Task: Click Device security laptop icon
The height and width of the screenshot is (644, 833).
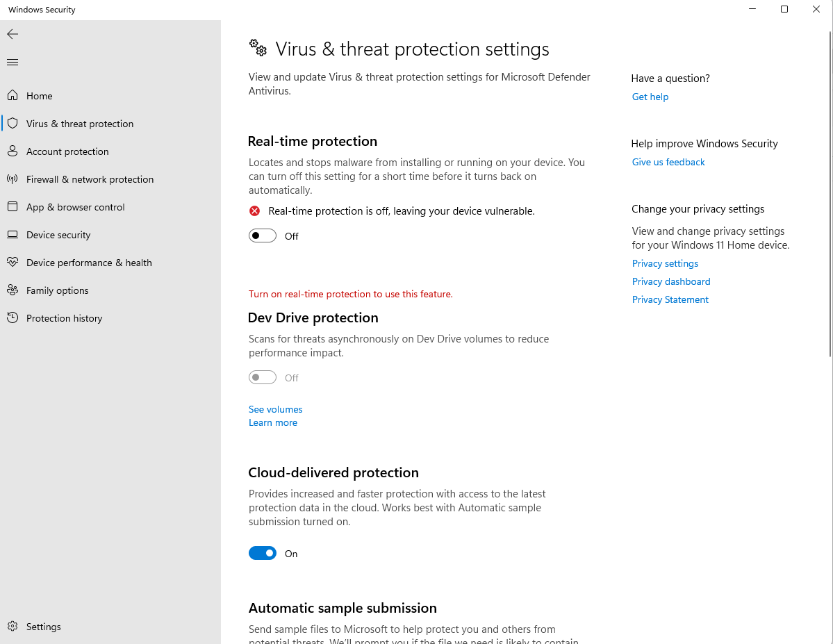Action: pyautogui.click(x=13, y=235)
